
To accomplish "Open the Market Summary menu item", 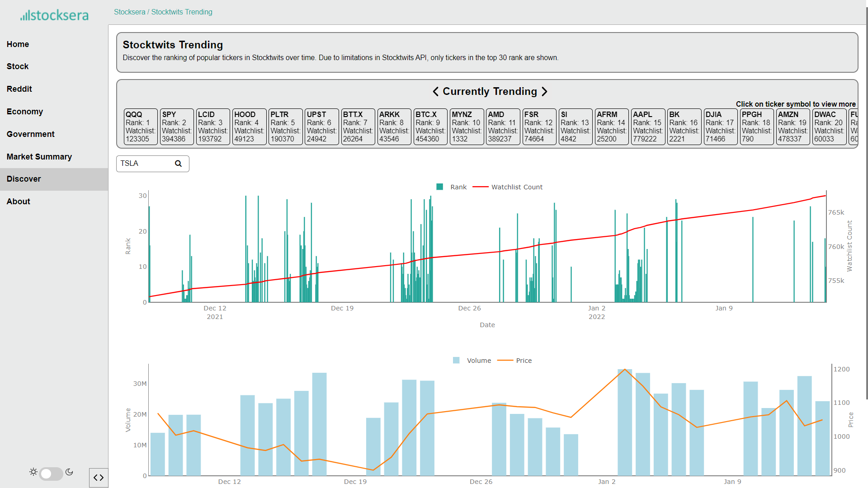I will 39,157.
